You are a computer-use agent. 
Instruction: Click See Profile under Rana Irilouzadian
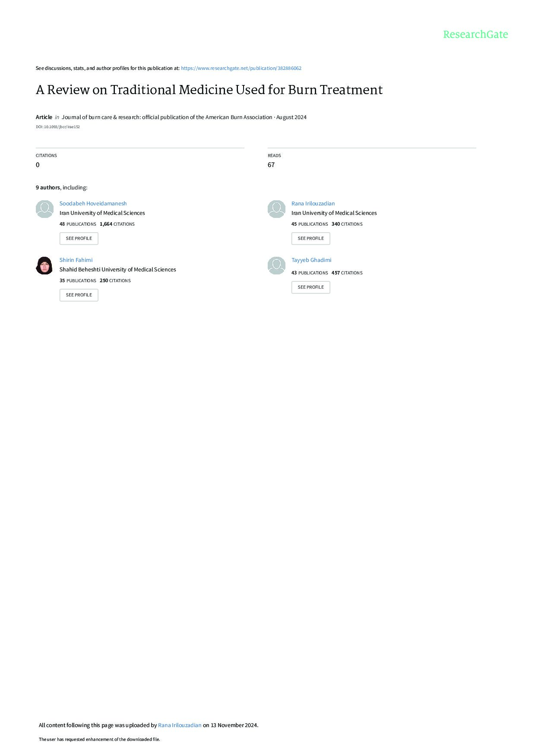point(311,239)
